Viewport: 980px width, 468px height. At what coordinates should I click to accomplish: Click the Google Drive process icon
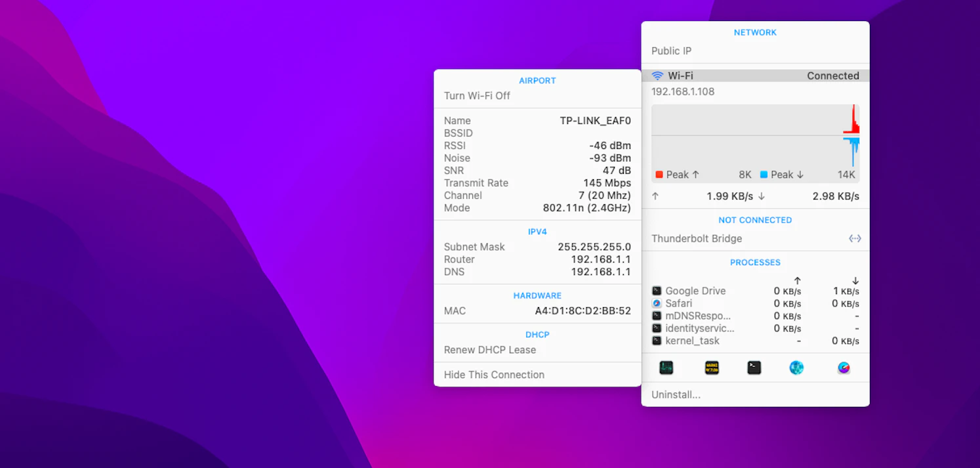tap(657, 291)
